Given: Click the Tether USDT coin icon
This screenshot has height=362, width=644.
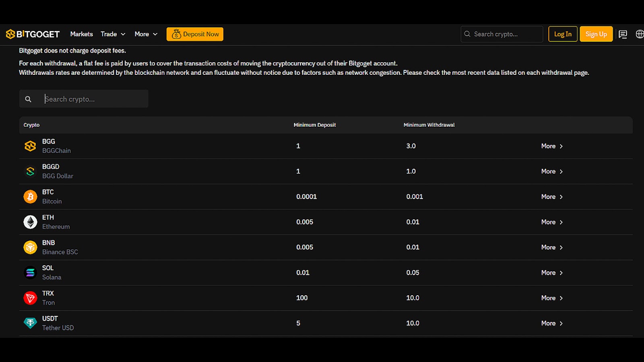Looking at the screenshot, I should point(30,323).
